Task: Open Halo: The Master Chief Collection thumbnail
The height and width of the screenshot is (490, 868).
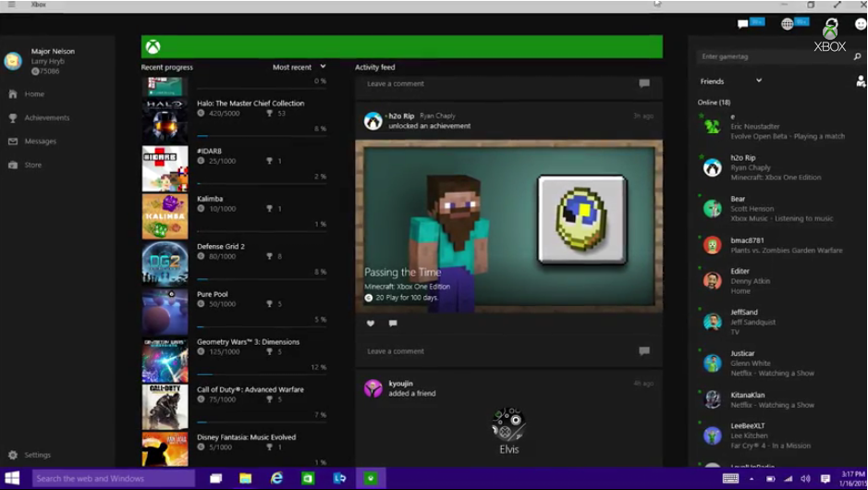Action: coord(165,121)
